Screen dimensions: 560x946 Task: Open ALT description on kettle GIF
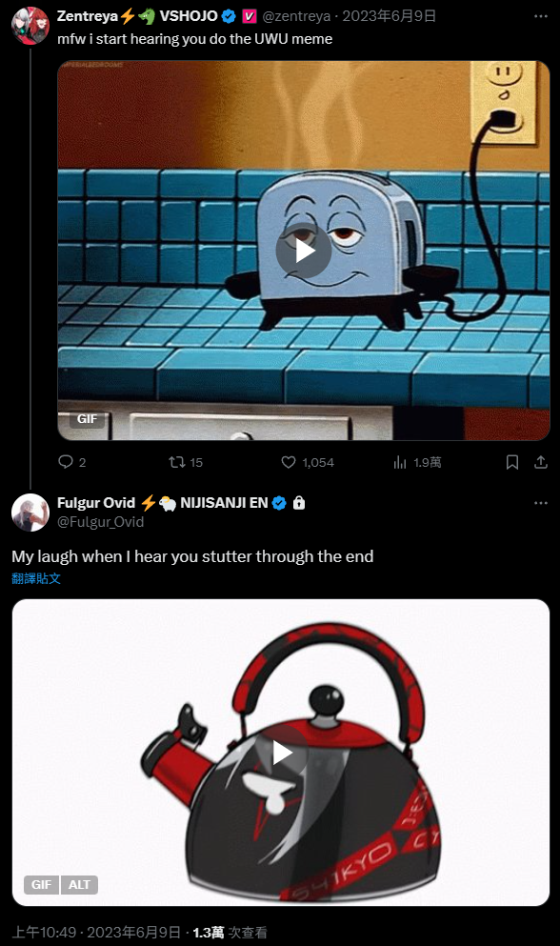point(79,884)
